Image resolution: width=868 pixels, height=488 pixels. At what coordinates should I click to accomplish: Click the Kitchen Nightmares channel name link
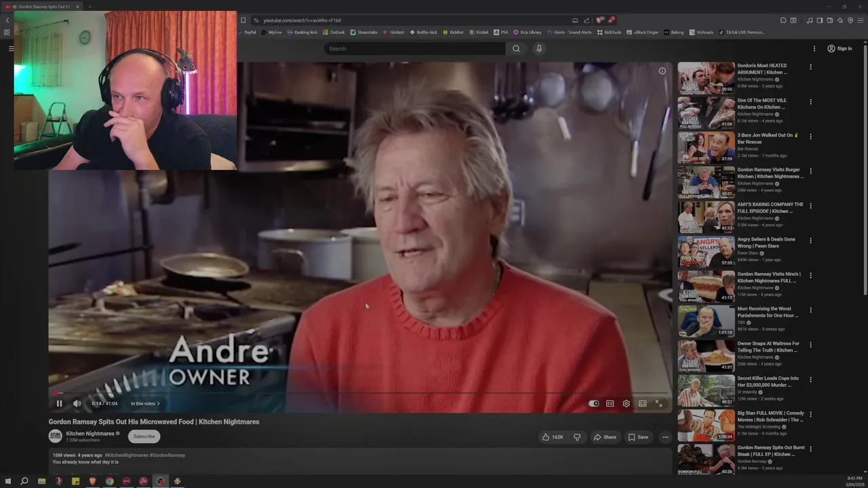[90, 434]
